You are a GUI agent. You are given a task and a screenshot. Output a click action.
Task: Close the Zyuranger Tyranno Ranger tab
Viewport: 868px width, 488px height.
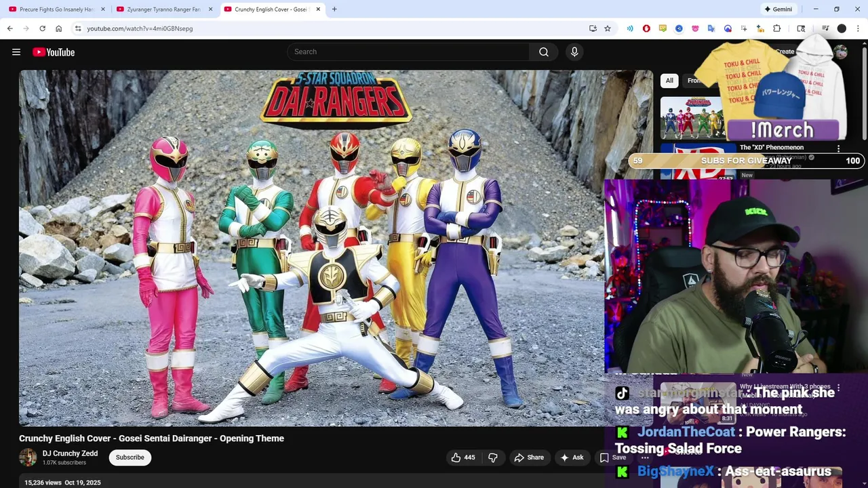(210, 9)
